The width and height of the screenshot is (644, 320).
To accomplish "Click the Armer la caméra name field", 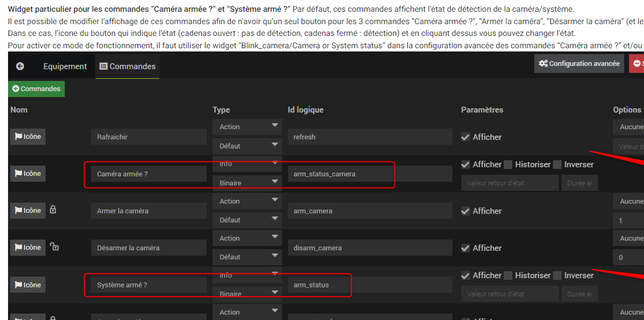I will tap(148, 211).
